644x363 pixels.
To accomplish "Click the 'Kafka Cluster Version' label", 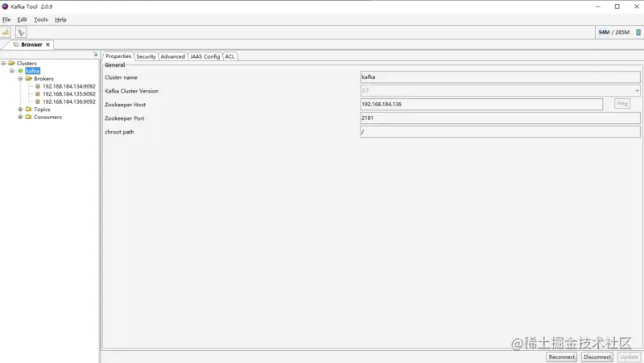I will pyautogui.click(x=131, y=91).
